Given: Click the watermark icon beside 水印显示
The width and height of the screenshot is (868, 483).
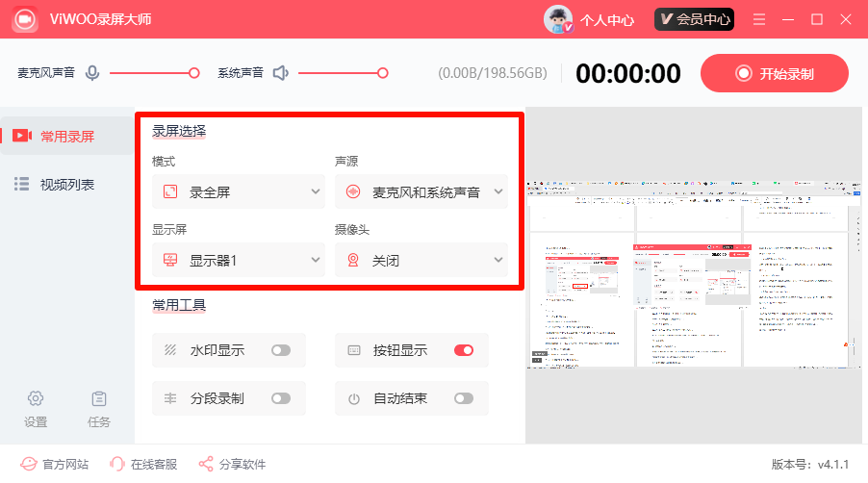Looking at the screenshot, I should pos(170,350).
